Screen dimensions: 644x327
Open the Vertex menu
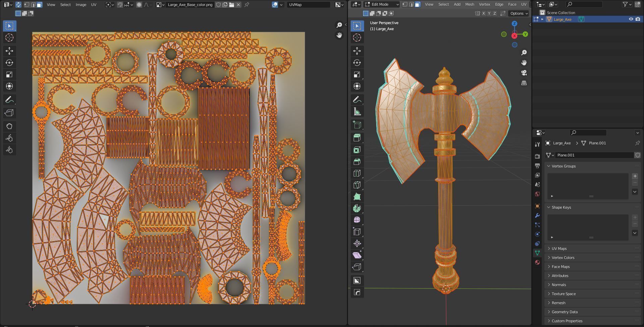click(x=484, y=4)
